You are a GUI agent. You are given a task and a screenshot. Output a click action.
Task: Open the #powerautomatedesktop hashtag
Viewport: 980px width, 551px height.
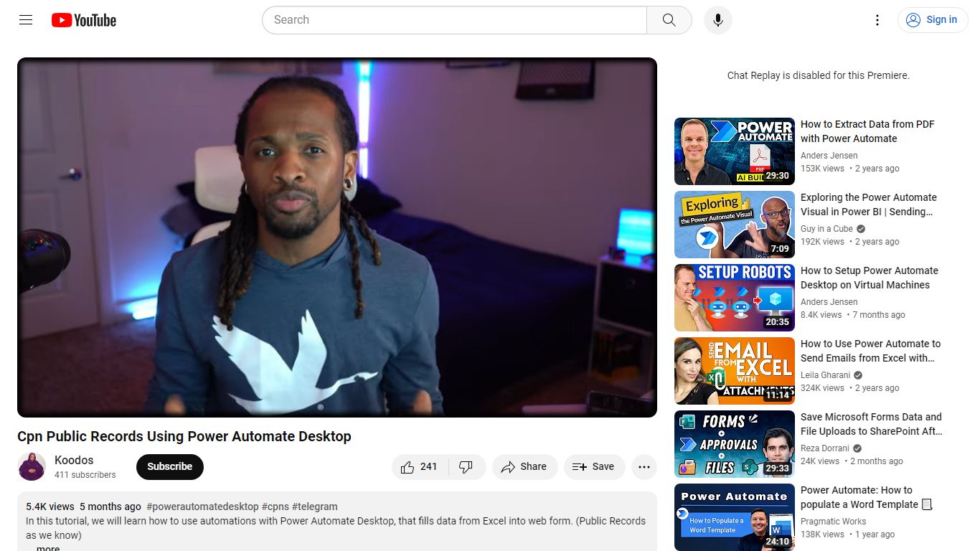(x=202, y=507)
